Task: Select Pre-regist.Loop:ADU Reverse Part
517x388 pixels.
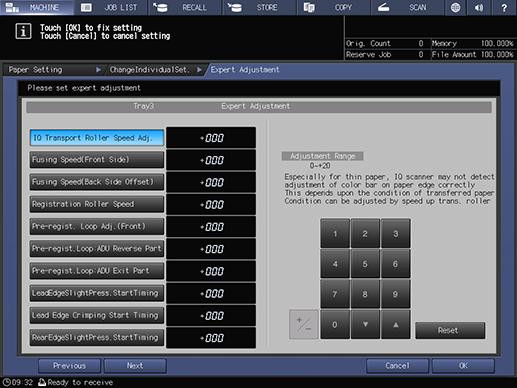Action: (x=97, y=249)
